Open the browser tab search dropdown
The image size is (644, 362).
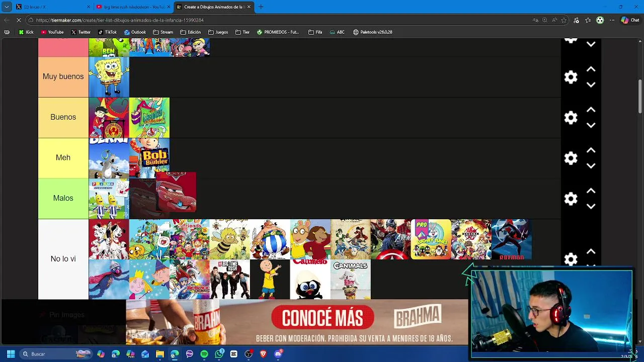(7, 7)
